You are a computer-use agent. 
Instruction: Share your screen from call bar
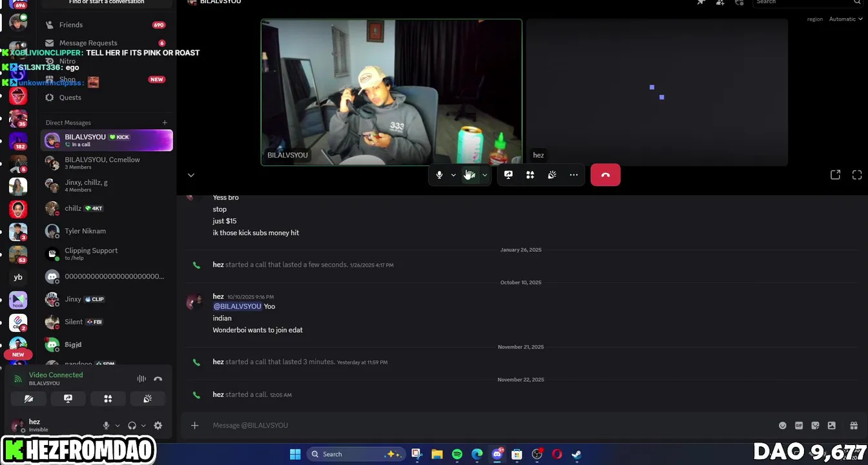508,175
